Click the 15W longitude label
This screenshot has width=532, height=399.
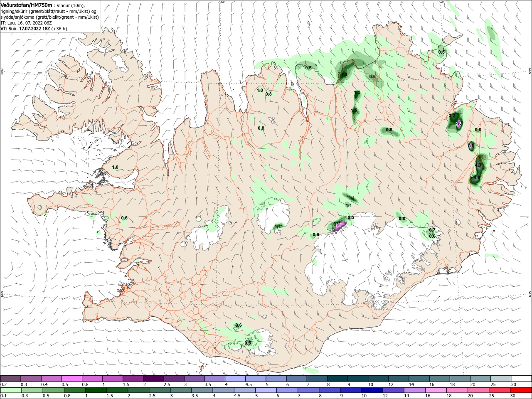pos(440,2)
